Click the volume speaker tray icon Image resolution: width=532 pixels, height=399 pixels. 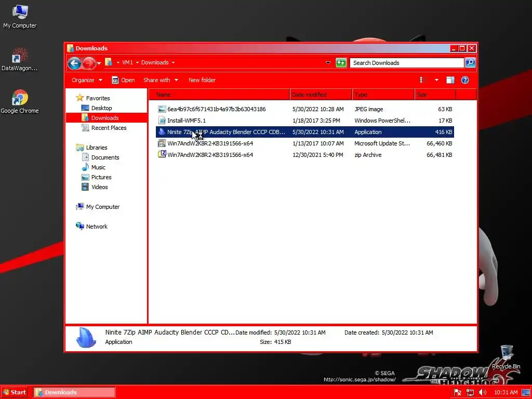coord(482,393)
